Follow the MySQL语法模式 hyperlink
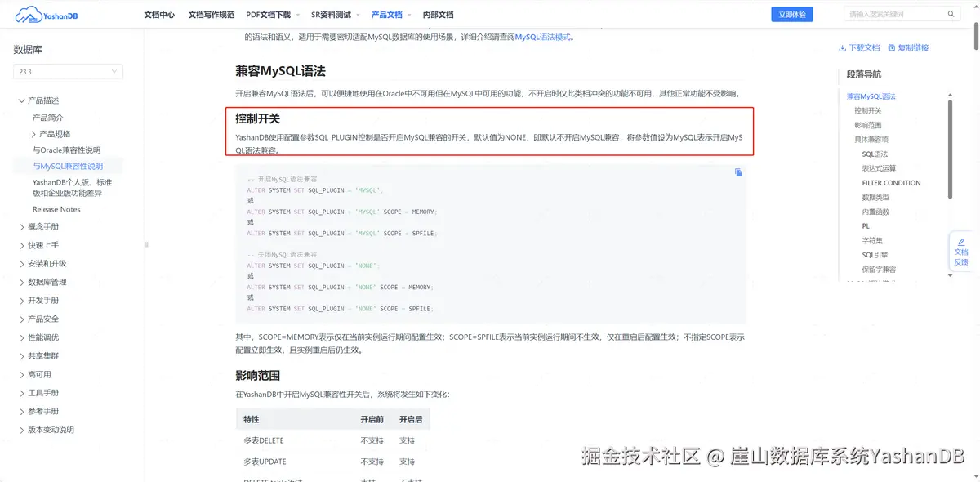Viewport: 980px width, 482px height. 542,37
